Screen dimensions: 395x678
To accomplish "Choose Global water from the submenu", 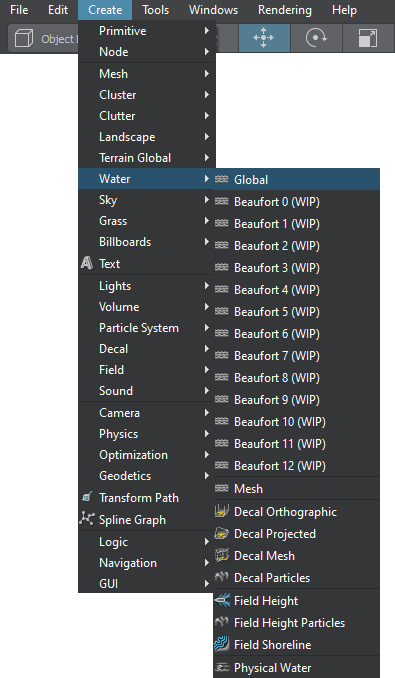I will point(297,179).
